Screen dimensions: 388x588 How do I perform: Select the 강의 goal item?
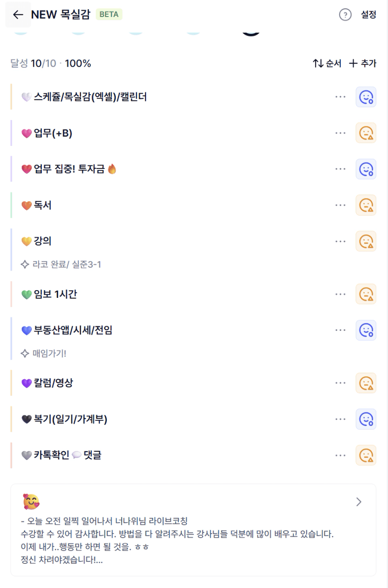[42, 241]
